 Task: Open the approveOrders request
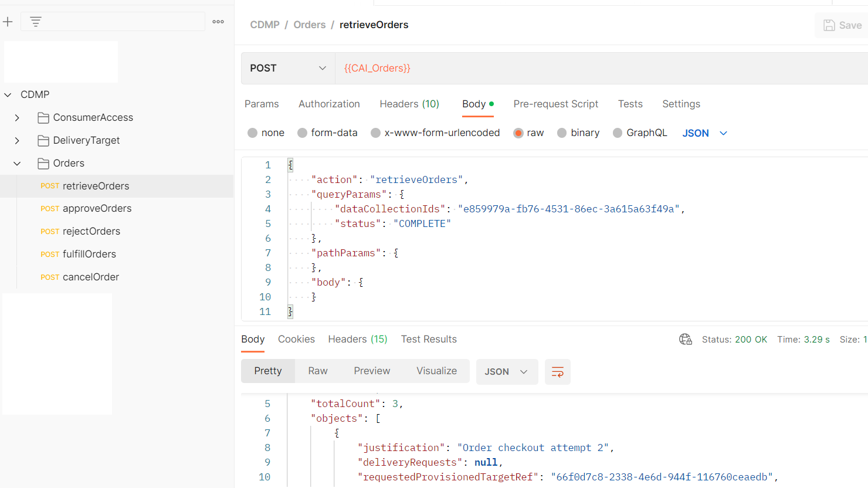(97, 209)
